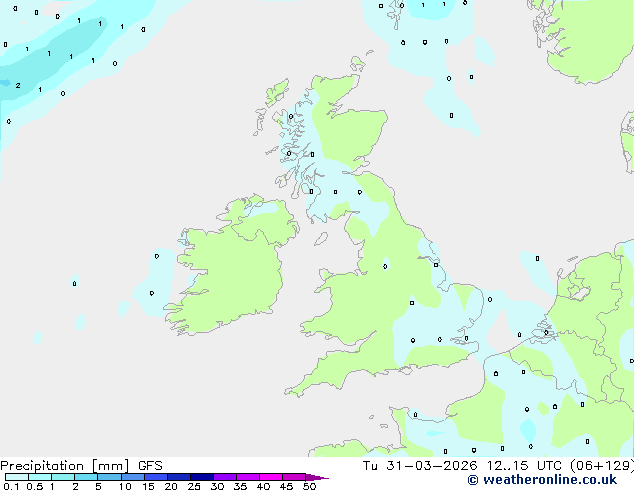Image resolution: width=634 pixels, height=490 pixels.
Task: Click the '12..15 UTC' time label
Action: tap(524, 466)
